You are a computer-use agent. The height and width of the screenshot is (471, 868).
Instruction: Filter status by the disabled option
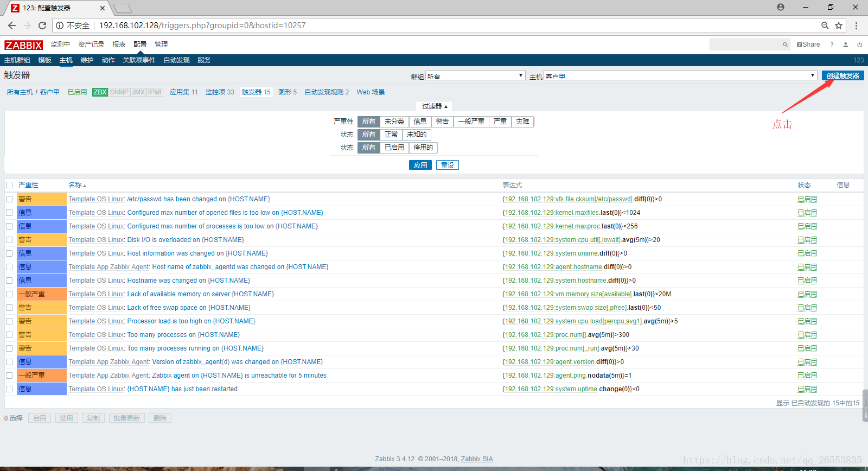pos(423,148)
